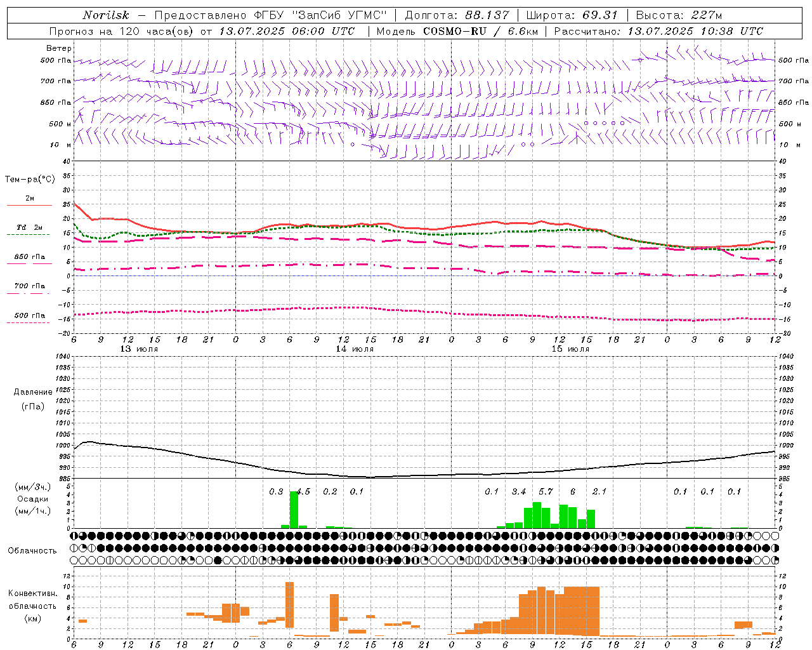
Task: Click the solid line swatch under "2м" legend
Action: tap(29, 206)
